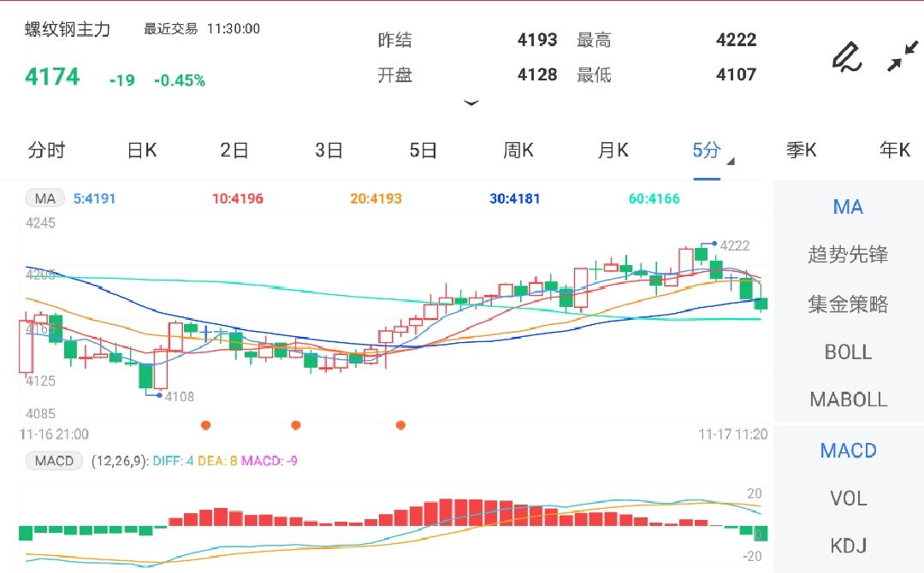Switch sub-indicator to VOL

coord(848,499)
